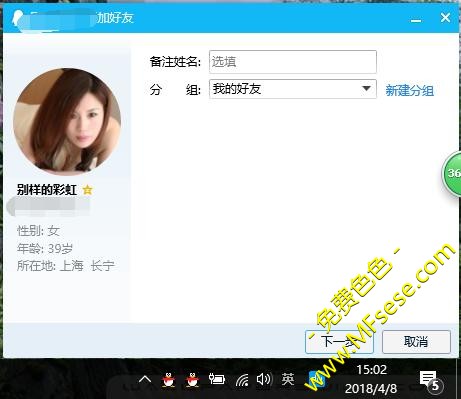Image resolution: width=461 pixels, height=399 pixels.
Task: Open the second QQ penguin tray icon
Action: click(192, 380)
